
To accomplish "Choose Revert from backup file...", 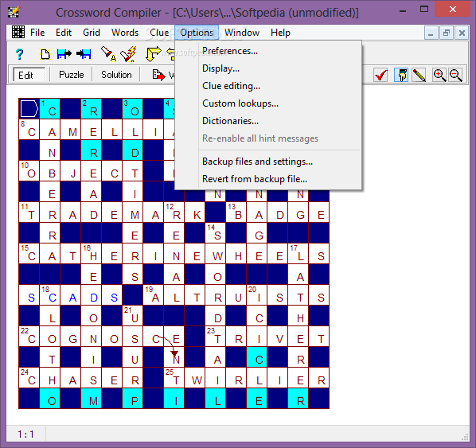I will [x=268, y=179].
